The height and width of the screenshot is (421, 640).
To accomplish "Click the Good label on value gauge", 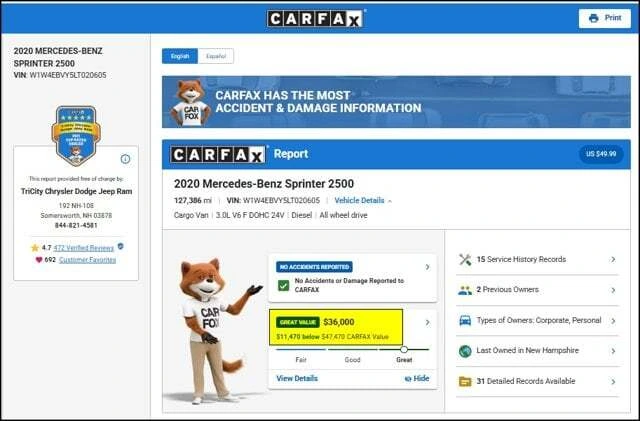I will pyautogui.click(x=352, y=360).
